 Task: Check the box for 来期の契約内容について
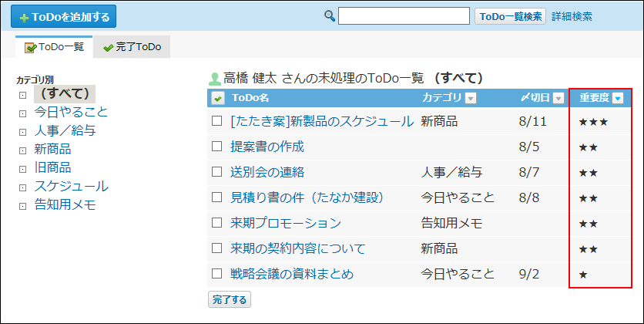pyautogui.click(x=217, y=248)
